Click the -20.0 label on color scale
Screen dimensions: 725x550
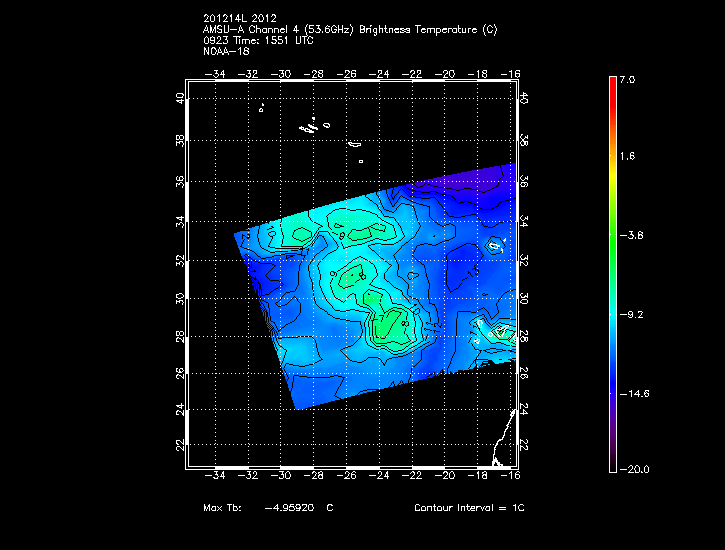(x=634, y=469)
